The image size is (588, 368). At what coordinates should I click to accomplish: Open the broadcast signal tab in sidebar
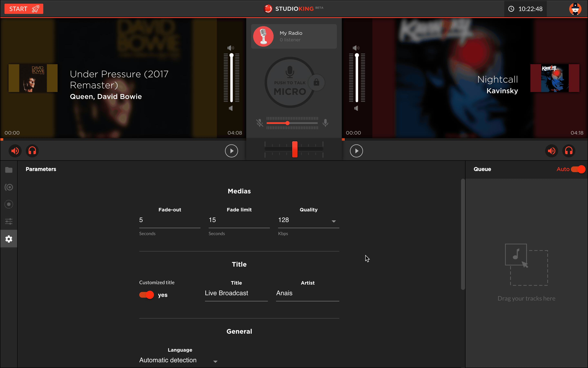pos(9,187)
